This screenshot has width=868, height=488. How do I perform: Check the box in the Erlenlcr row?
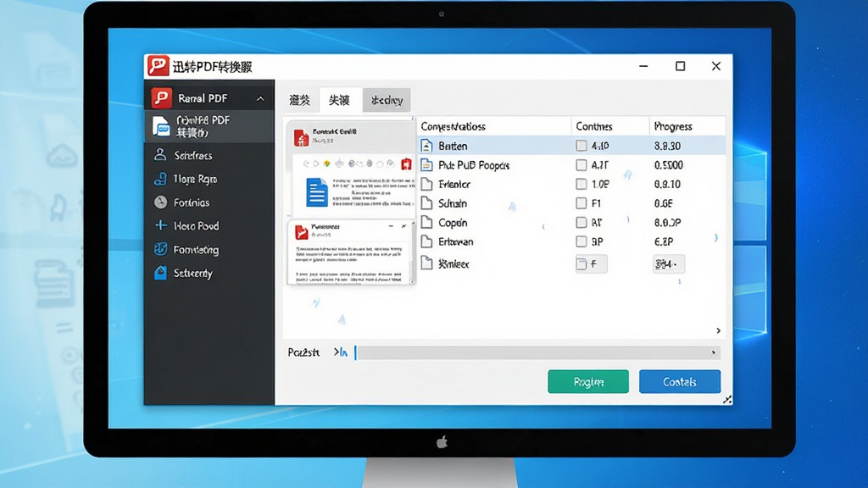tap(581, 184)
